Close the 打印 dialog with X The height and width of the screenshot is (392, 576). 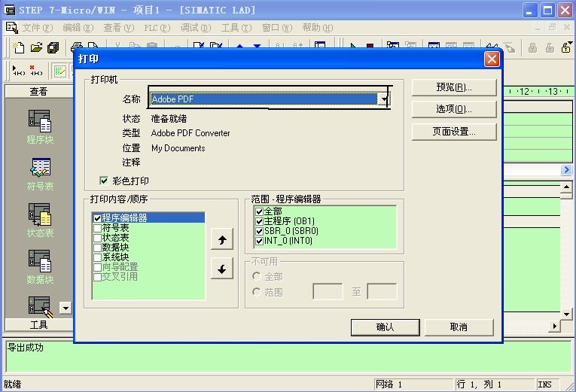tap(492, 59)
